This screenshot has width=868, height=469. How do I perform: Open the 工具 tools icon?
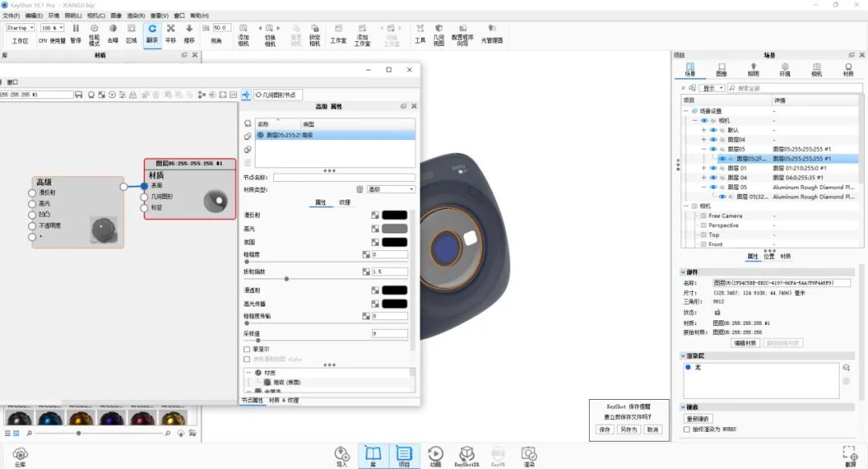[420, 34]
